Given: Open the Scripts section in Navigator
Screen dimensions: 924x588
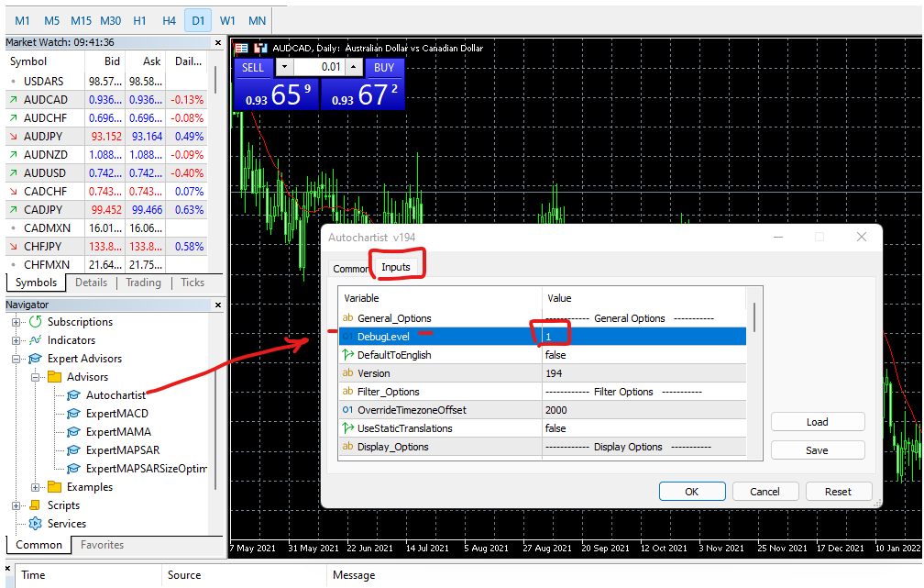Looking at the screenshot, I should click(16, 505).
